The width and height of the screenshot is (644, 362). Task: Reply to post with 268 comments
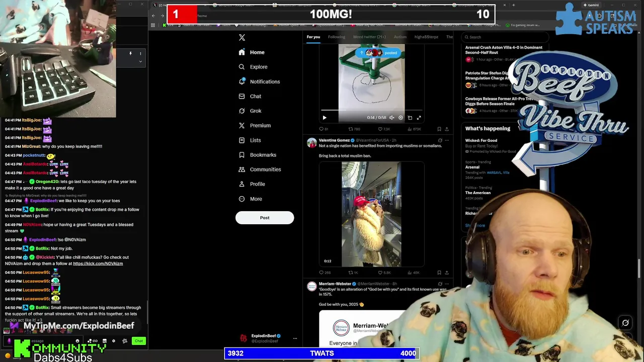pyautogui.click(x=325, y=273)
